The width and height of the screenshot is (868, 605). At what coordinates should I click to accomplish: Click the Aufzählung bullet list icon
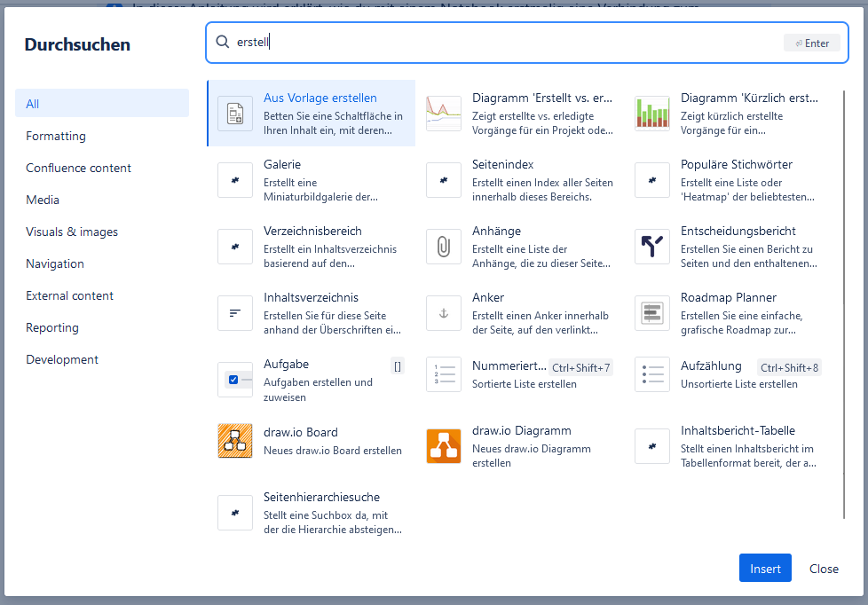(652, 374)
